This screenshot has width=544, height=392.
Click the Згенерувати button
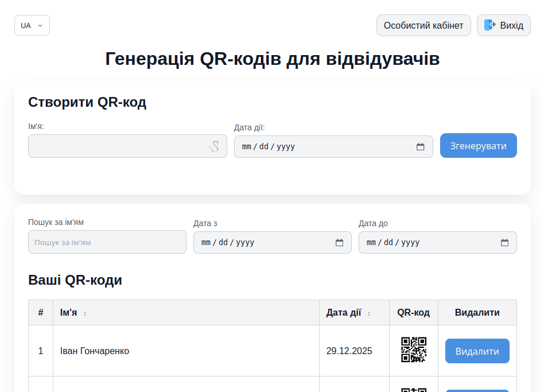pyautogui.click(x=479, y=146)
